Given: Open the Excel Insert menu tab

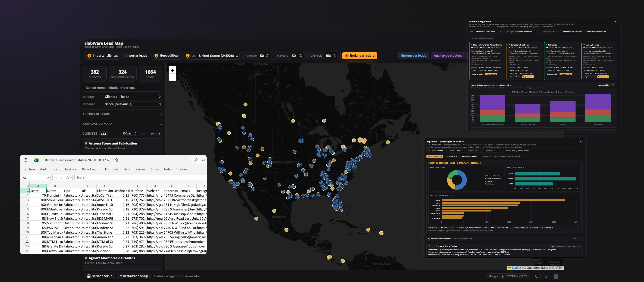Looking at the screenshot, I should pos(55,170).
